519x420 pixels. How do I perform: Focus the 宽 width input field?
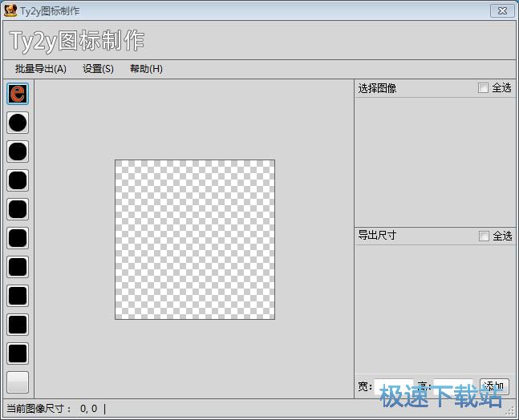click(x=394, y=386)
